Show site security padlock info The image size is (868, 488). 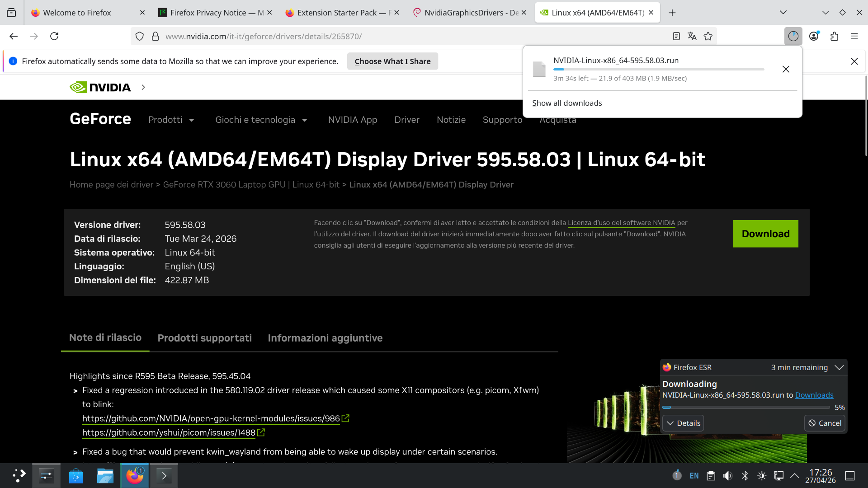click(x=155, y=36)
